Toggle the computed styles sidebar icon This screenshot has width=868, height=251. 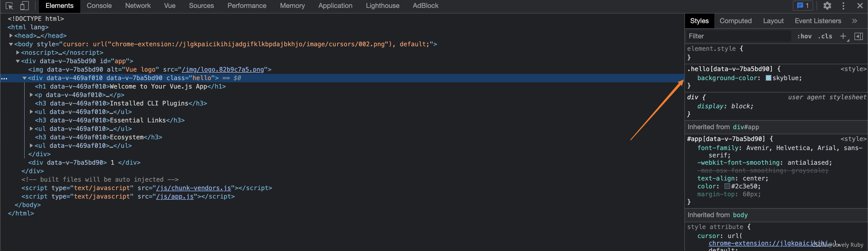tap(859, 36)
